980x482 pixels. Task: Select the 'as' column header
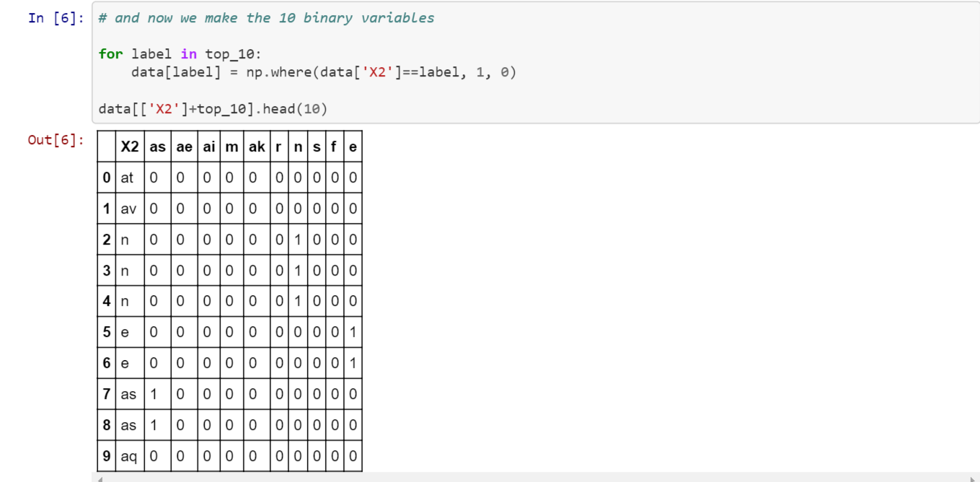pos(157,146)
